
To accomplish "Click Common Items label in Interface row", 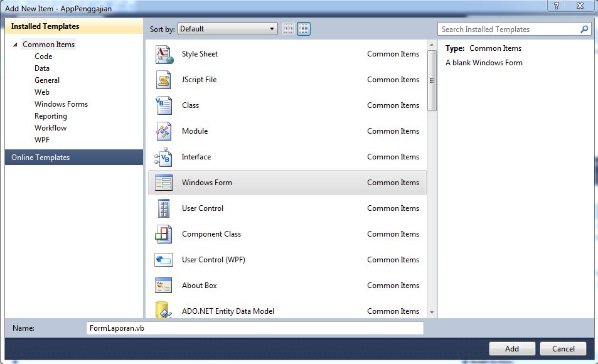I will pos(393,157).
